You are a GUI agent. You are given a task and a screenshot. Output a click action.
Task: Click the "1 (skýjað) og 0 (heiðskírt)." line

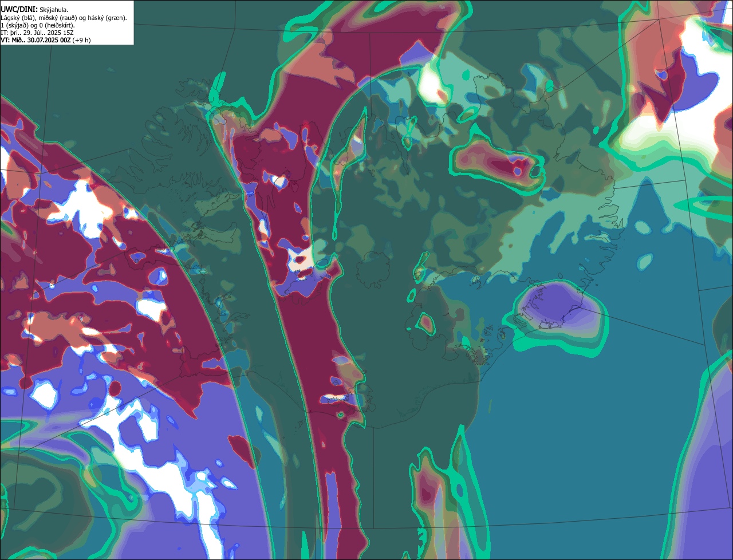(x=37, y=25)
